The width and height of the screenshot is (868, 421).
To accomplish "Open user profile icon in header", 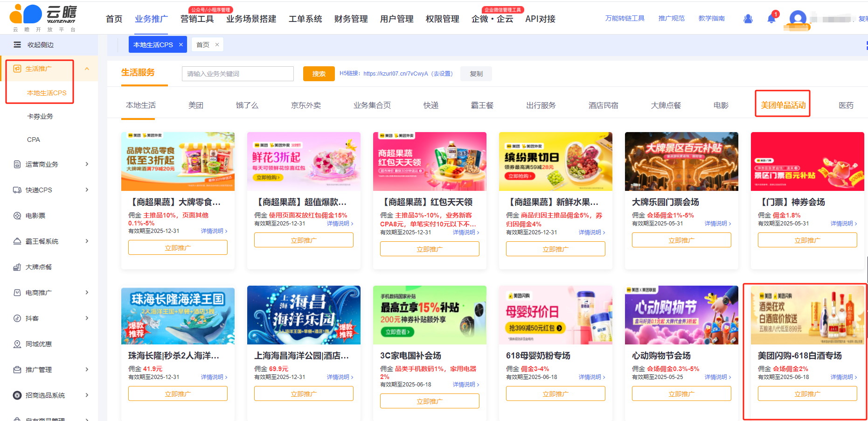I will 748,19.
